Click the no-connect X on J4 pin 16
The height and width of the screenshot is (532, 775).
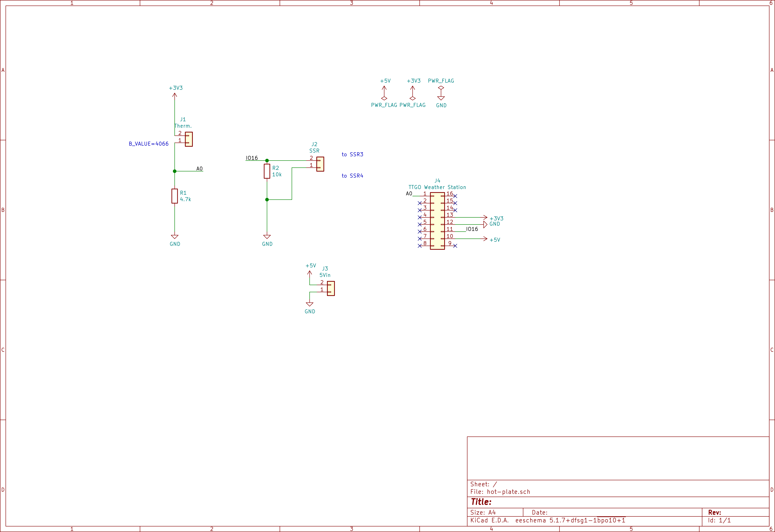click(x=455, y=196)
